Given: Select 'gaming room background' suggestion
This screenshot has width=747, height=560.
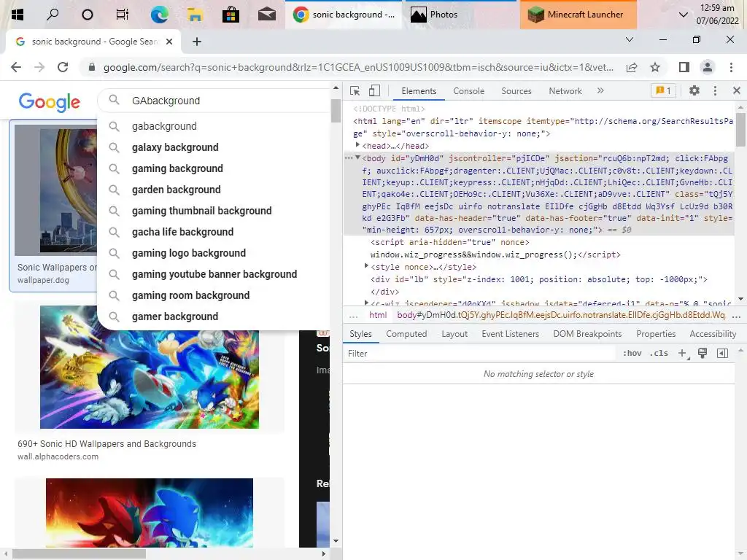Looking at the screenshot, I should [x=214, y=295].
